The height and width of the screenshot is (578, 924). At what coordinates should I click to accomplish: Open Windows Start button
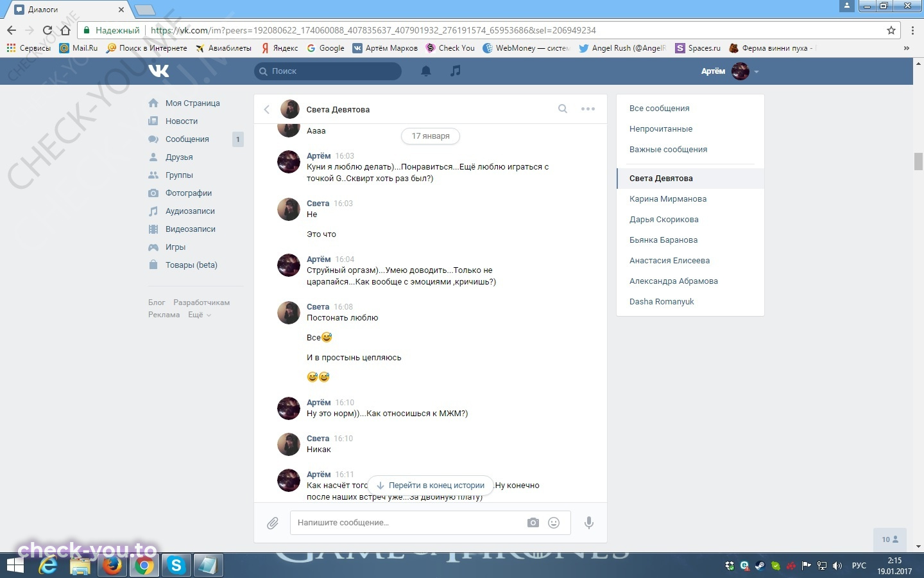tap(14, 565)
